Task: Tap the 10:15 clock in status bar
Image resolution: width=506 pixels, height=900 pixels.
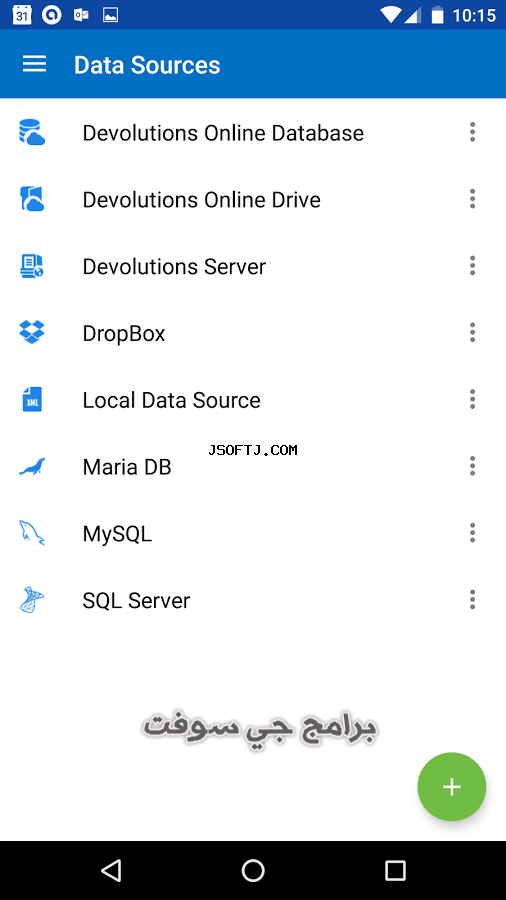Action: pyautogui.click(x=473, y=15)
